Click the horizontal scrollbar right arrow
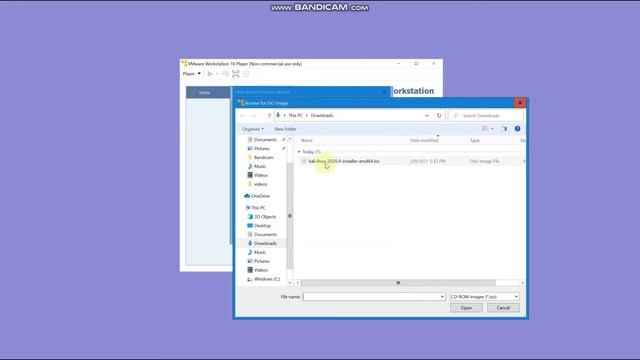The image size is (640, 360). [522, 283]
